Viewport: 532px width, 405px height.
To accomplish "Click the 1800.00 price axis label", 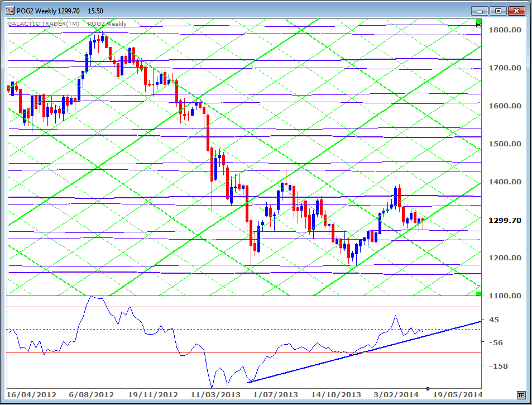I will [x=505, y=30].
